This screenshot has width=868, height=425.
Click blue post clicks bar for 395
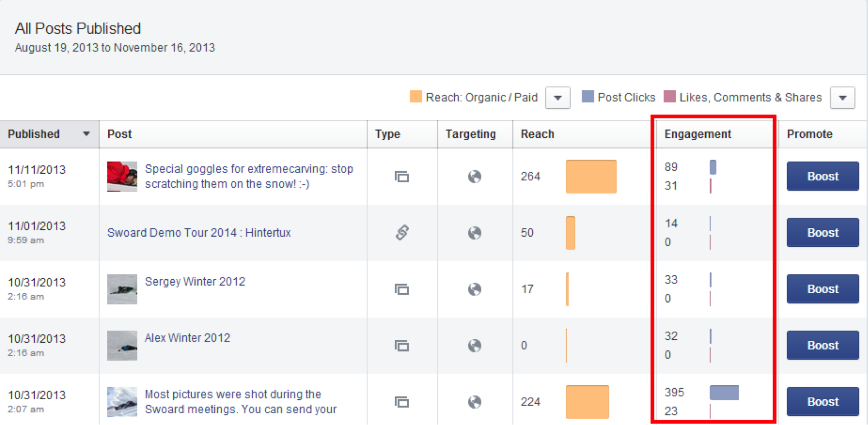pos(724,393)
